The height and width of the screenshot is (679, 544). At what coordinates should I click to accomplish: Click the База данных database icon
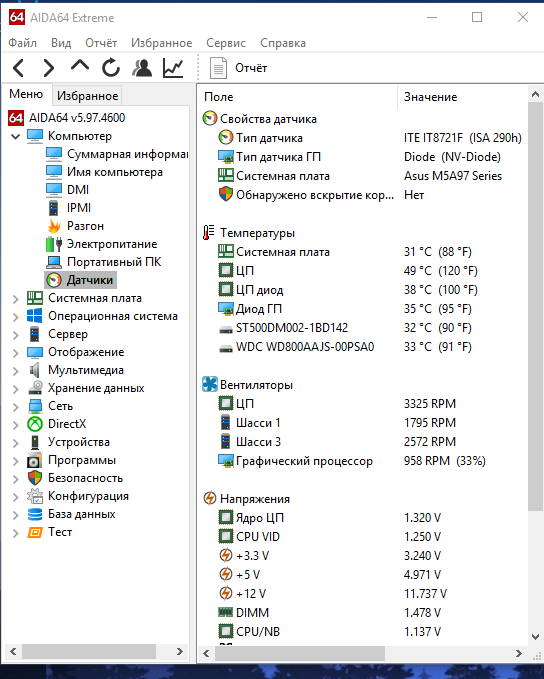point(35,514)
